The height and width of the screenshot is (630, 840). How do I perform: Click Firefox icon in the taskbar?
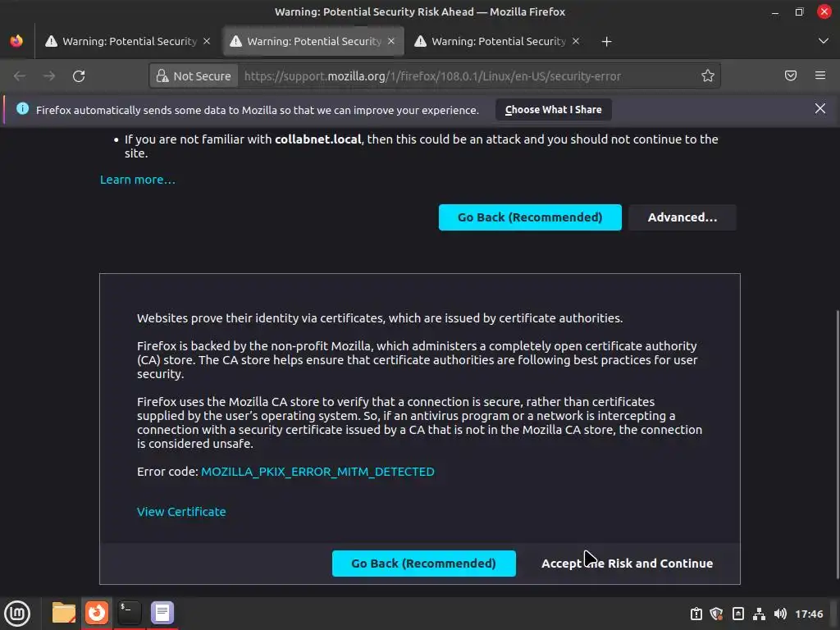pyautogui.click(x=97, y=613)
